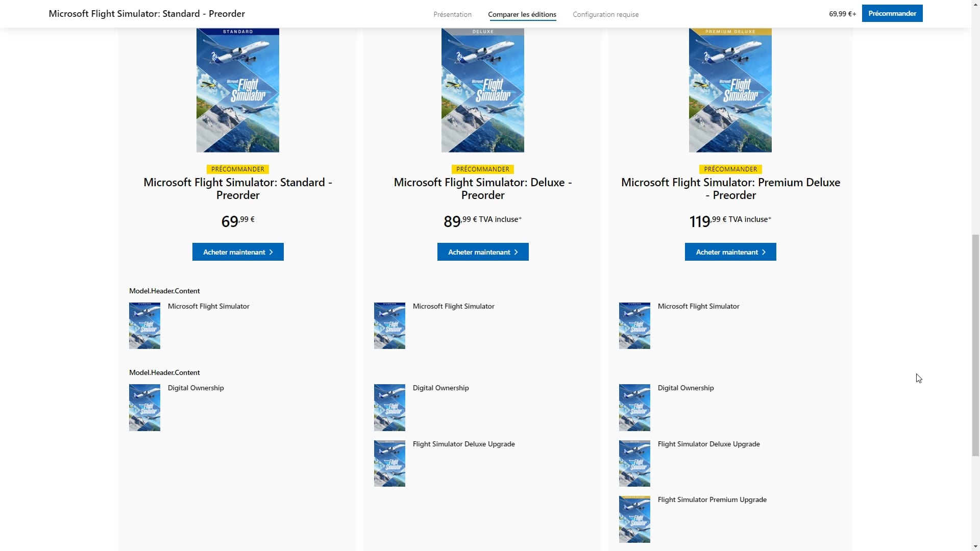Screen dimensions: 980x551
Task: Click the 89,99 € TVA incluse price
Action: tap(483, 221)
